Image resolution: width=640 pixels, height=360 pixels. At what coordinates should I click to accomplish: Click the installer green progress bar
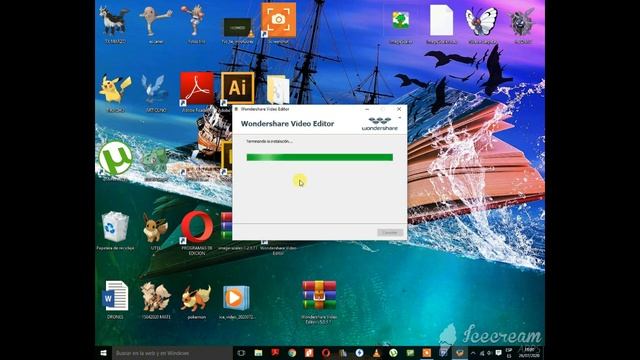point(320,158)
